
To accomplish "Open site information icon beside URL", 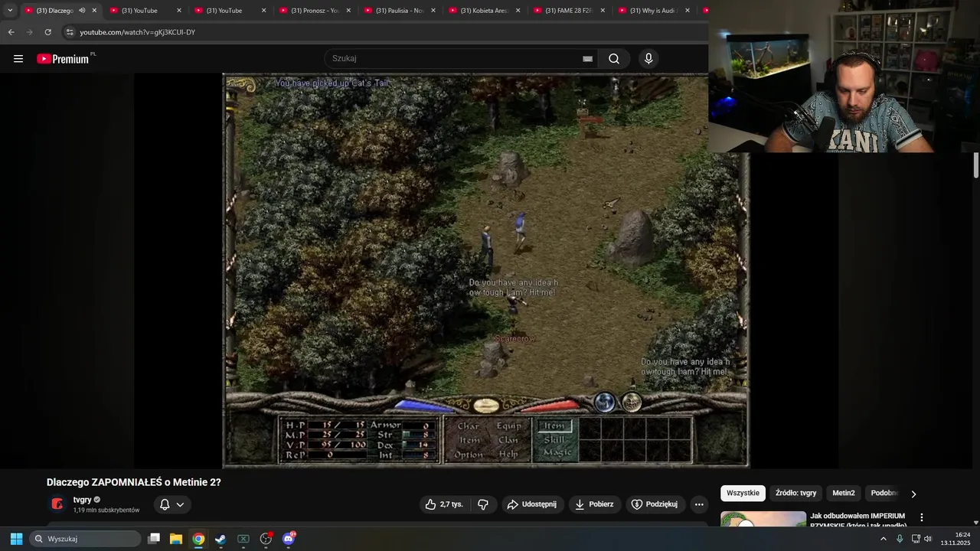I will pyautogui.click(x=70, y=32).
